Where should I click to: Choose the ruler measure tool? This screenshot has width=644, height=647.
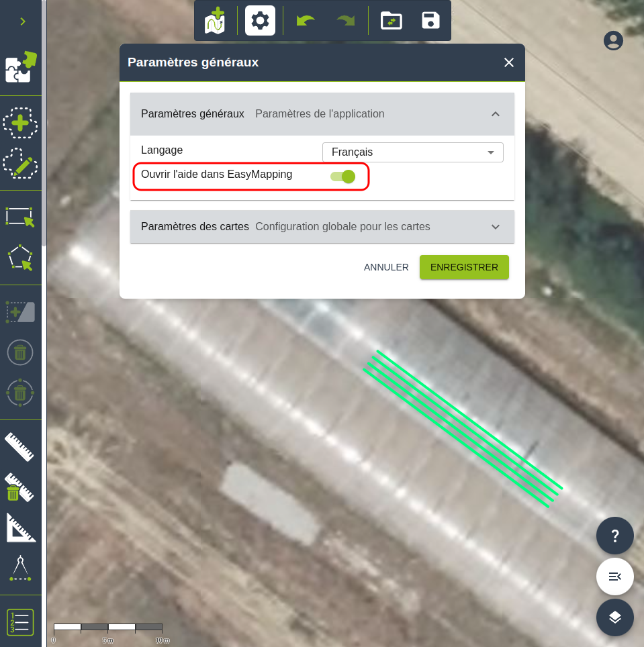coord(20,447)
